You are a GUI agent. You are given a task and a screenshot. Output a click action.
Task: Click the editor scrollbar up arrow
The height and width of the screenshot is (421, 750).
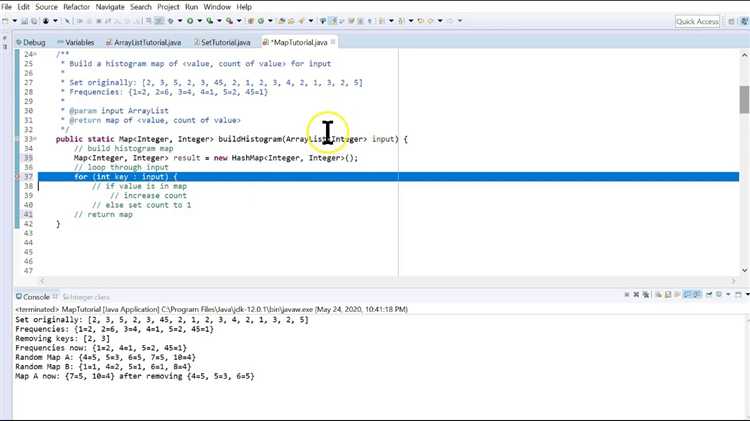coord(744,55)
